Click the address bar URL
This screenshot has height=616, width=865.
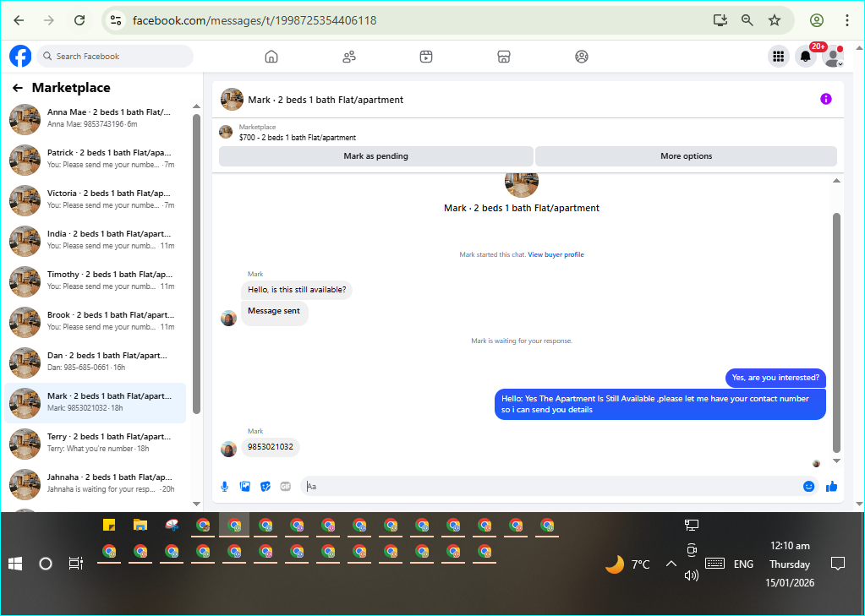(255, 20)
